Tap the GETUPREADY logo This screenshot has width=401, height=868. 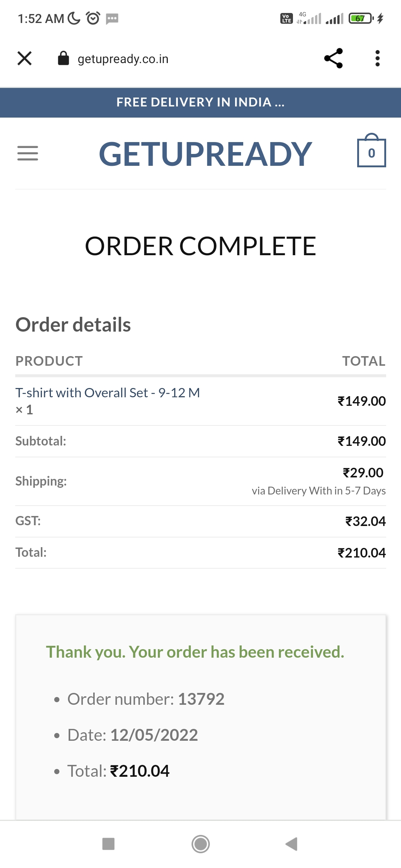205,154
